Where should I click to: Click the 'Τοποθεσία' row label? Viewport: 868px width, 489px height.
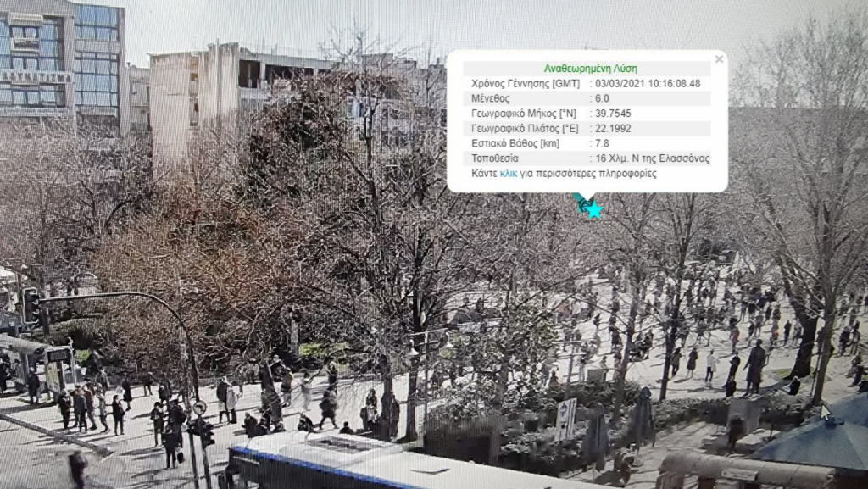[495, 158]
